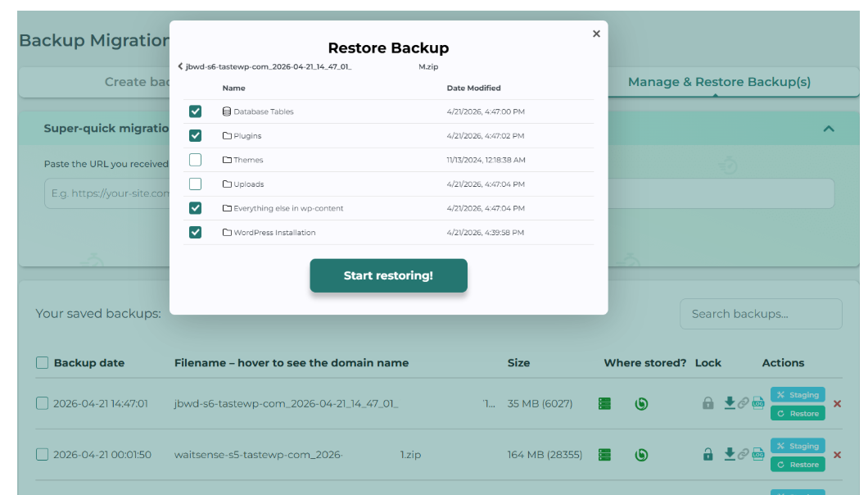Click the copy-link icon on the second backup
868x495 pixels.
(x=742, y=455)
